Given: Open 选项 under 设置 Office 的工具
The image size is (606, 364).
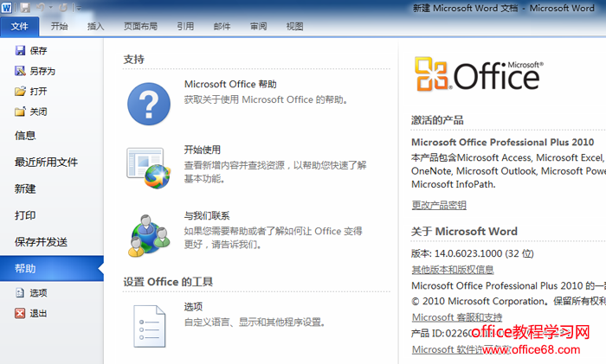Looking at the screenshot, I should 193,307.
